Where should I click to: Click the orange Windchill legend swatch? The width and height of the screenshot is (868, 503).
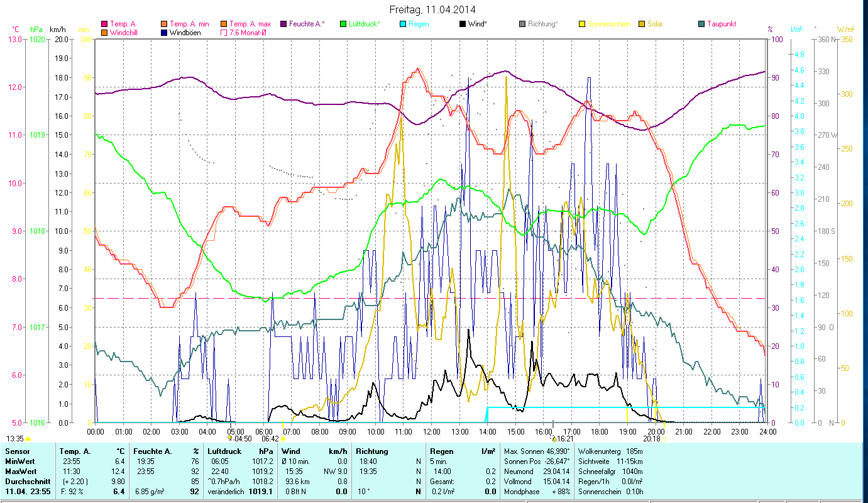click(104, 32)
